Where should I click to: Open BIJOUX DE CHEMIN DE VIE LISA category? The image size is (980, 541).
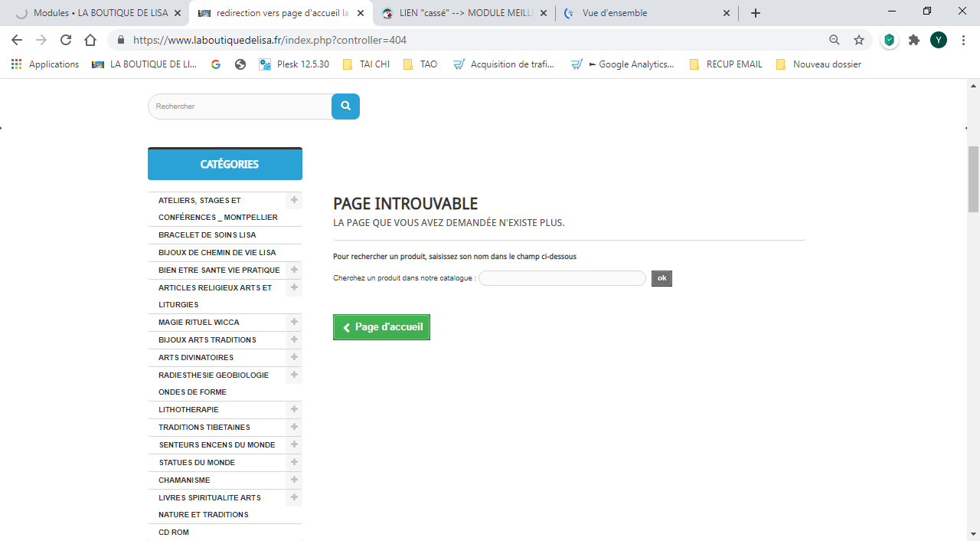[x=217, y=253]
